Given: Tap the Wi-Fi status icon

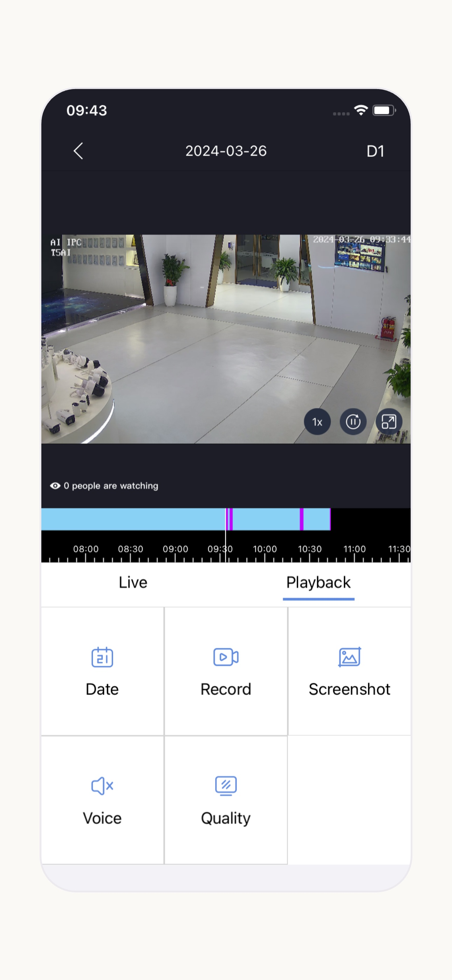Looking at the screenshot, I should tap(361, 110).
